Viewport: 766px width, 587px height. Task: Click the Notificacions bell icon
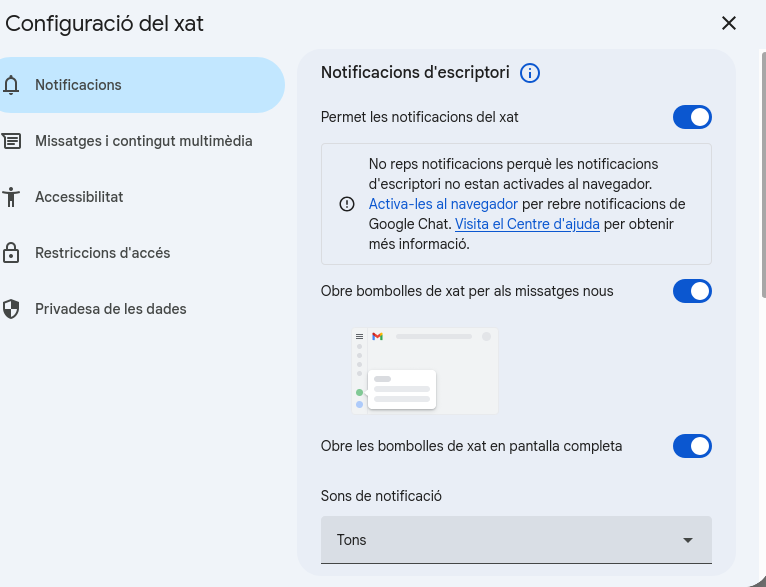point(12,85)
